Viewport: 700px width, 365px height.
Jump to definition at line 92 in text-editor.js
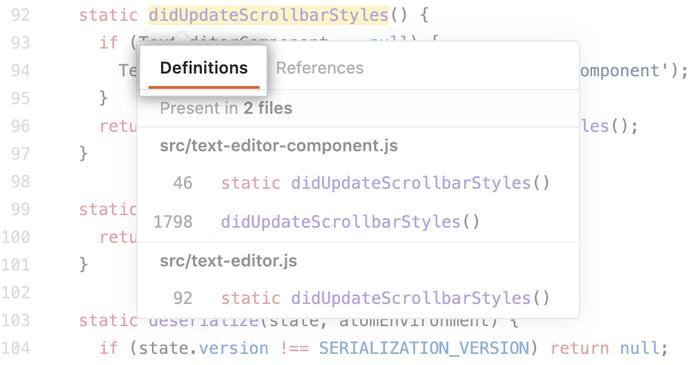coord(358,298)
